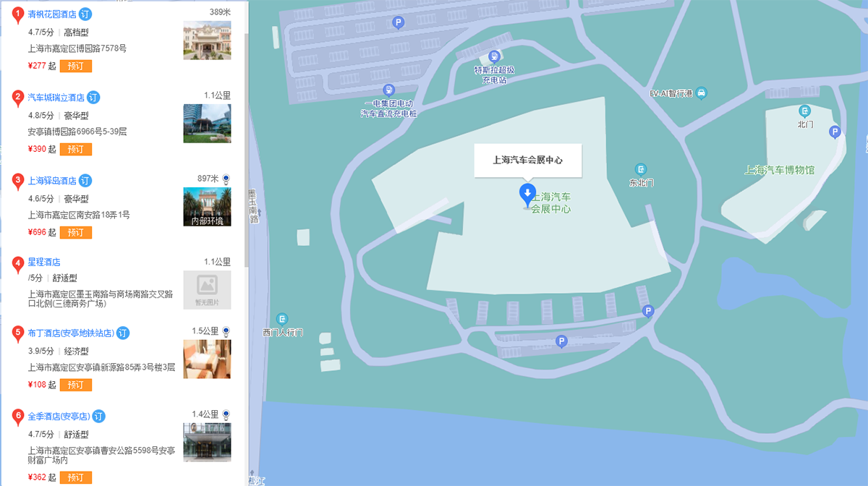Click the EV-AT智行港 text label

click(671, 93)
